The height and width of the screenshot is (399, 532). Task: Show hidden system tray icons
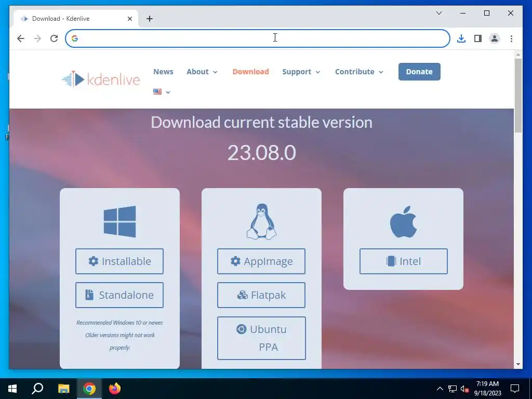click(x=440, y=389)
